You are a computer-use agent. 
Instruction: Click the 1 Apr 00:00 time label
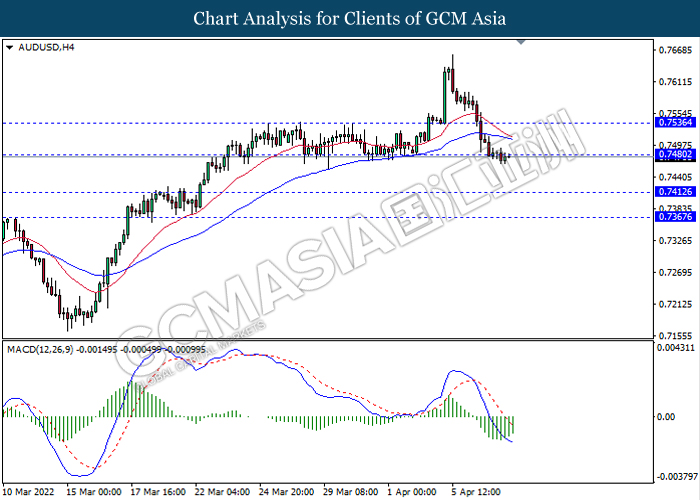(x=412, y=492)
